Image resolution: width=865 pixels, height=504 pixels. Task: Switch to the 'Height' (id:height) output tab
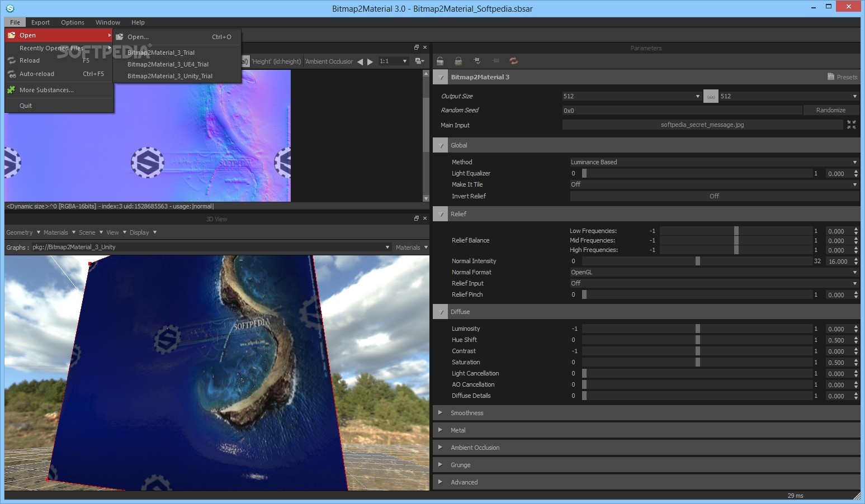pyautogui.click(x=276, y=61)
